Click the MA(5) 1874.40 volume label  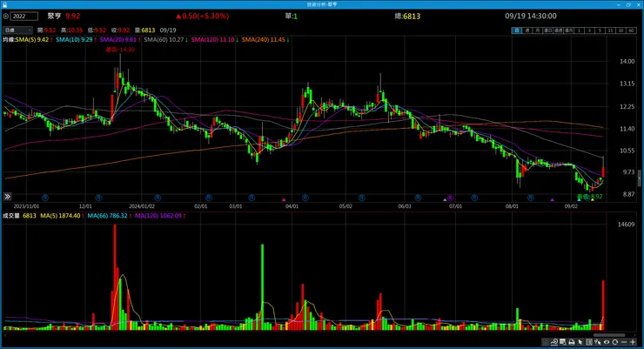[60, 216]
